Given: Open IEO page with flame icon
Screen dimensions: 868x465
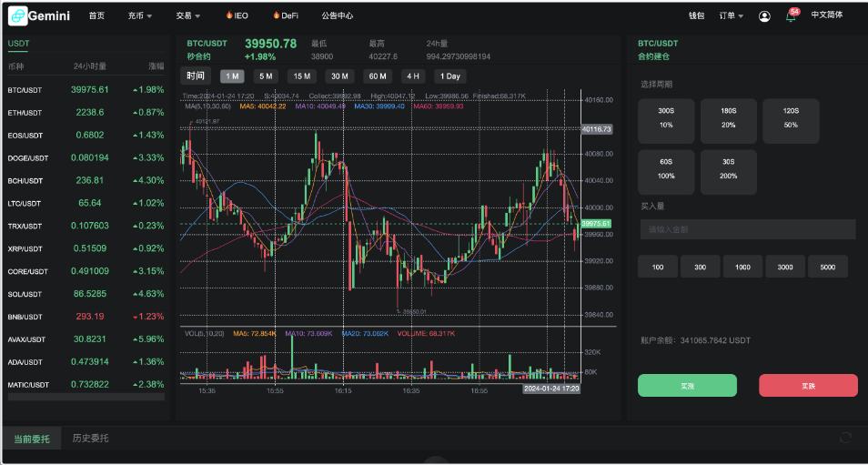Looking at the screenshot, I should pos(237,15).
